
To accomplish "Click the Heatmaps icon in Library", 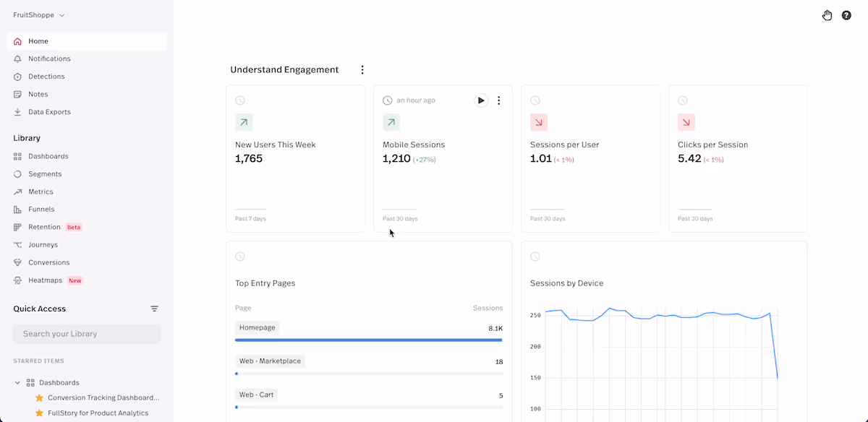I will pyautogui.click(x=18, y=280).
